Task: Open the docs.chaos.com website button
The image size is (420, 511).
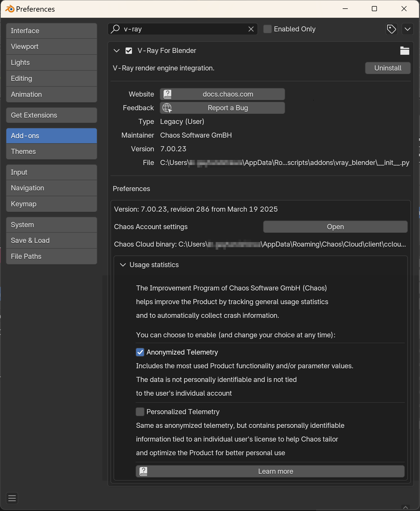Action: pos(222,94)
